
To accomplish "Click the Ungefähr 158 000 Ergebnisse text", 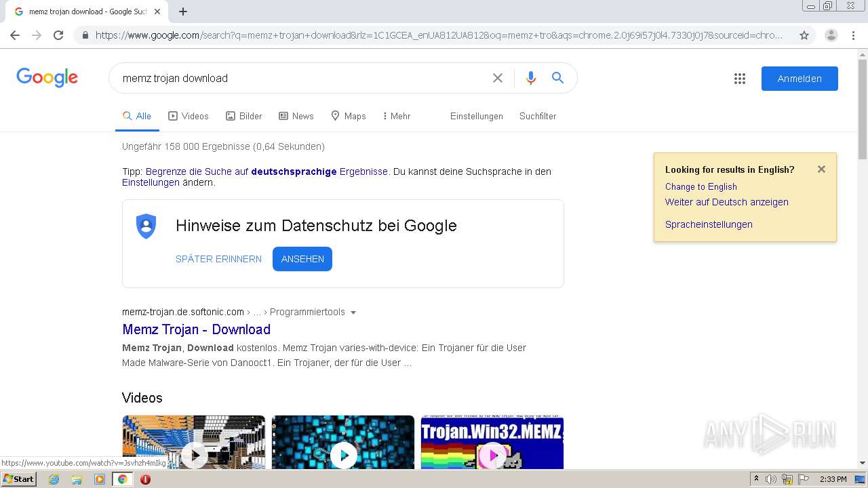I will 223,146.
